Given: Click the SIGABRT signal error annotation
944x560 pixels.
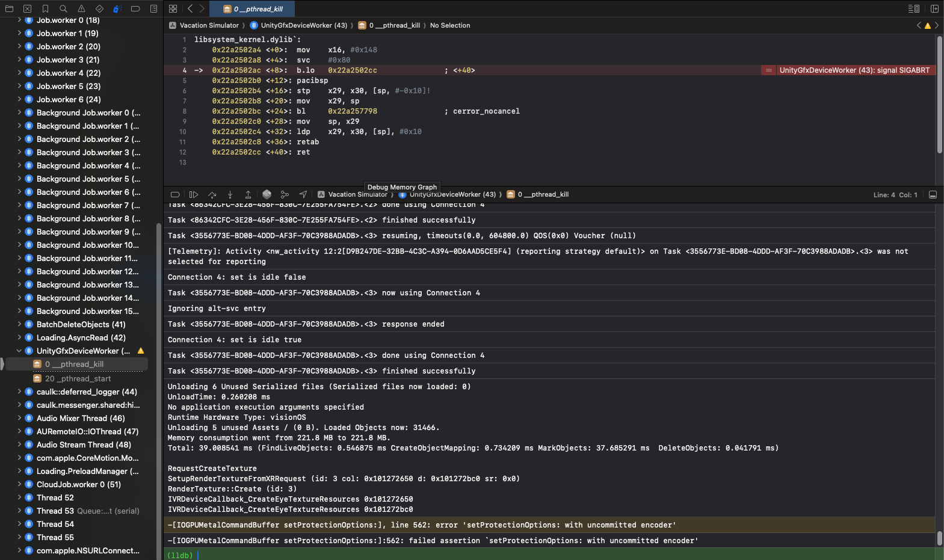Looking at the screenshot, I should [x=854, y=70].
